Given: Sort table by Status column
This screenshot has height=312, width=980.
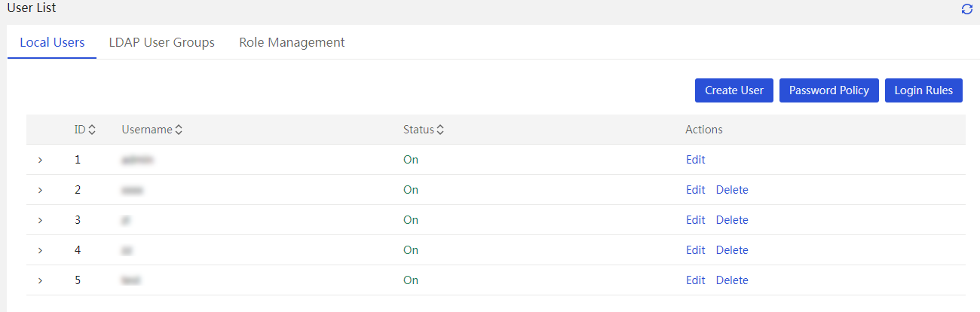Looking at the screenshot, I should click(440, 130).
